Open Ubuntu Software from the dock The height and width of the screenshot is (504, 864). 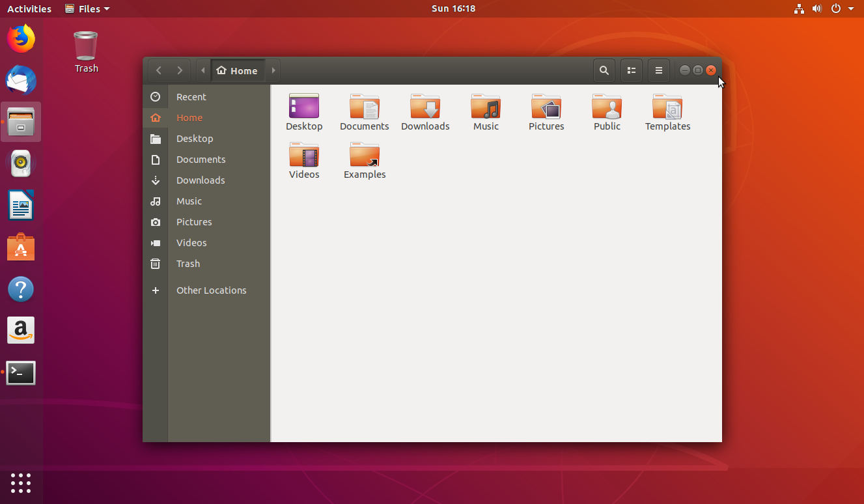pyautogui.click(x=21, y=247)
